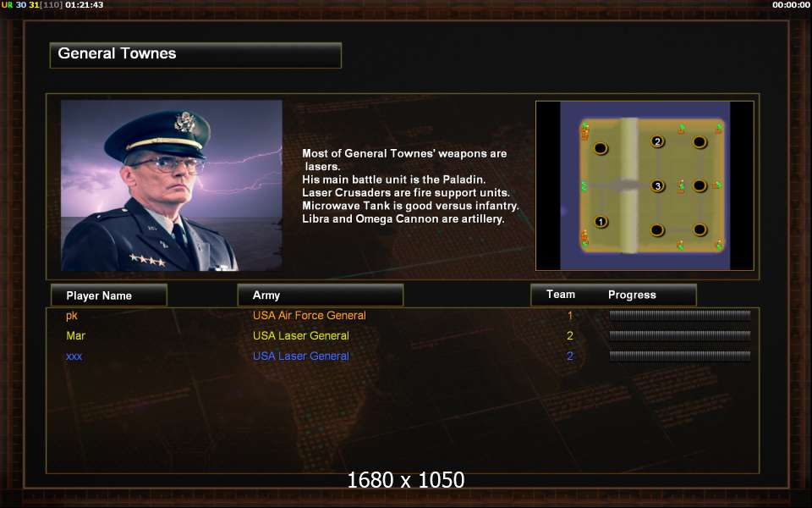Click the Progress column header
The width and height of the screenshot is (812, 508).
(632, 295)
